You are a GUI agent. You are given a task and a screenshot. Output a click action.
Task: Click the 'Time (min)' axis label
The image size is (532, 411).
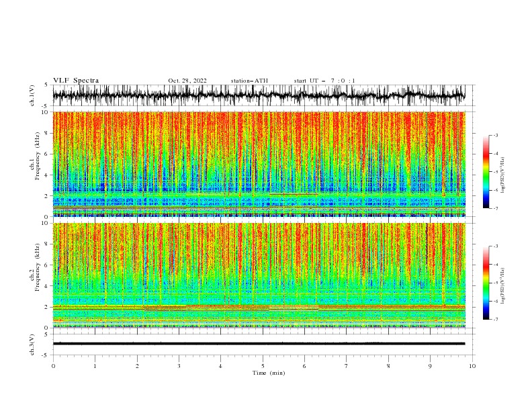click(269, 373)
